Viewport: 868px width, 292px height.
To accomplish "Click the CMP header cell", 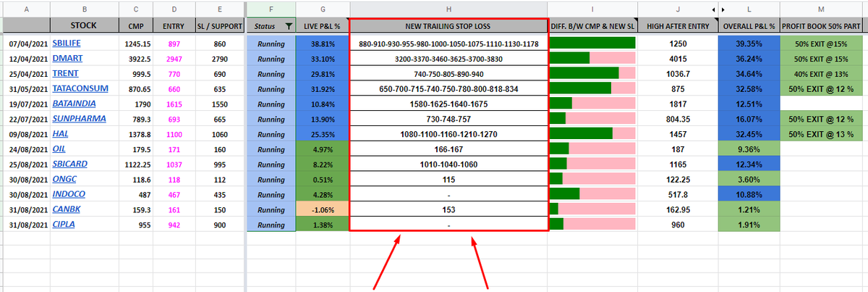I will click(x=135, y=26).
